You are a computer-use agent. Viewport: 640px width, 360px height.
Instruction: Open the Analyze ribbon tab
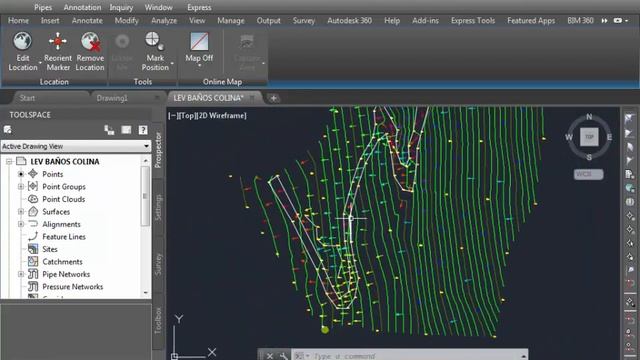coord(164,20)
